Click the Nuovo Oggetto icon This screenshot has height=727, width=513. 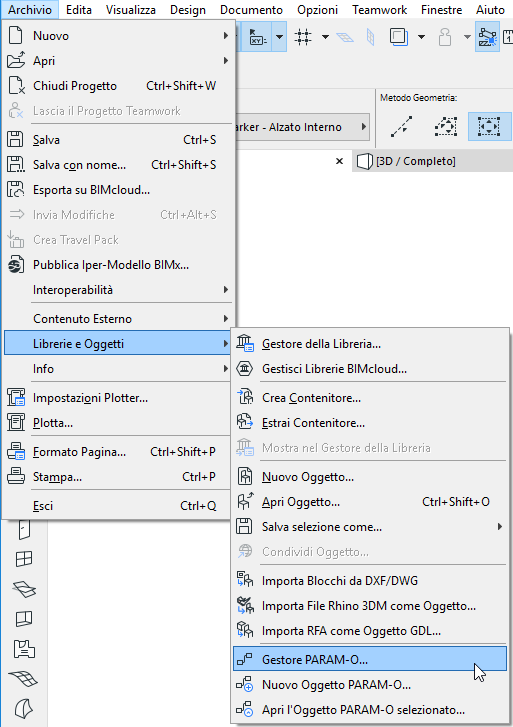(x=244, y=476)
